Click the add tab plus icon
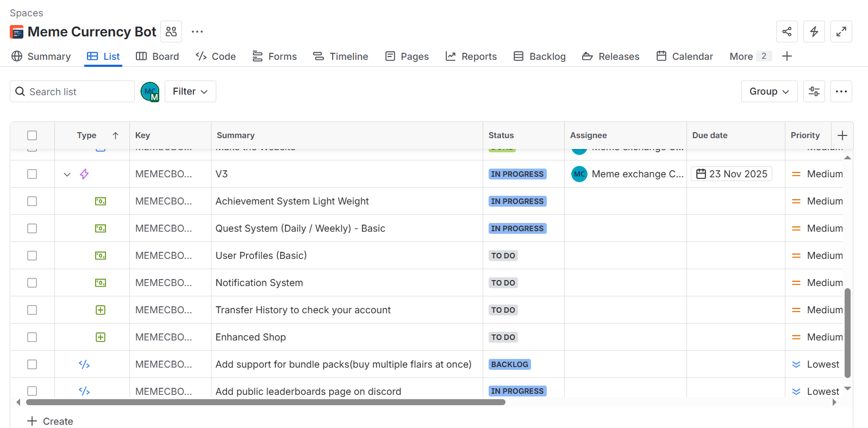Screen dimensions: 868x428 pos(786,57)
